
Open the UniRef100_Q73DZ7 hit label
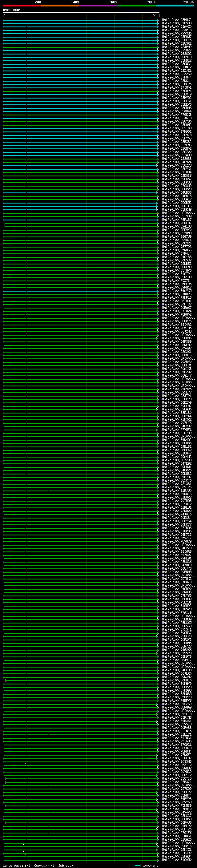click(176, 50)
